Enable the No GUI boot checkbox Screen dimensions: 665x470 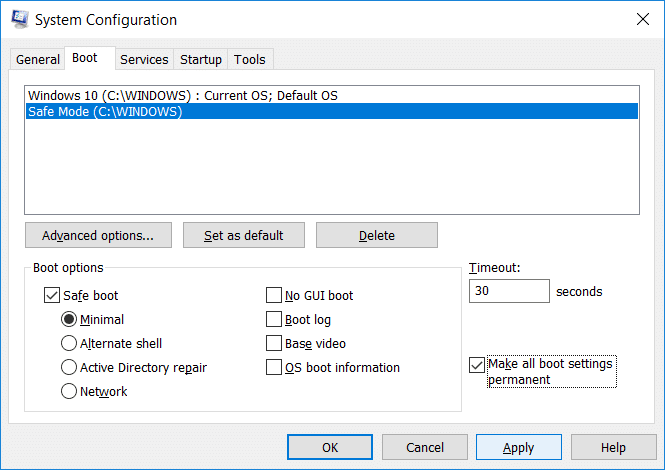[274, 296]
